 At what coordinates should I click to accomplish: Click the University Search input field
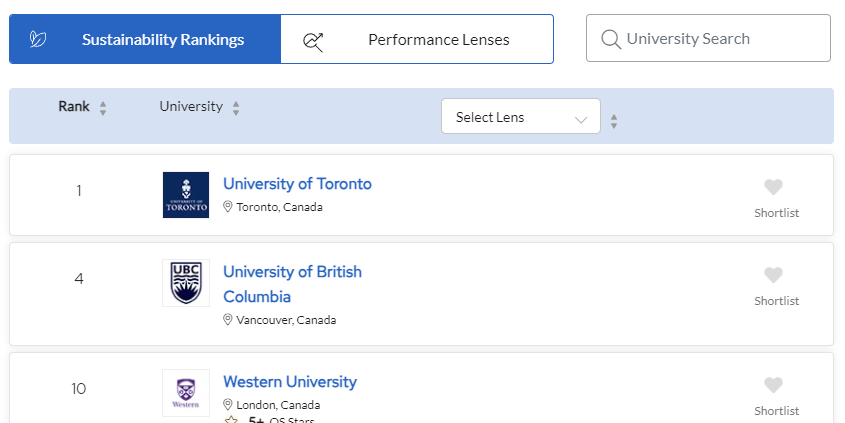[708, 38]
